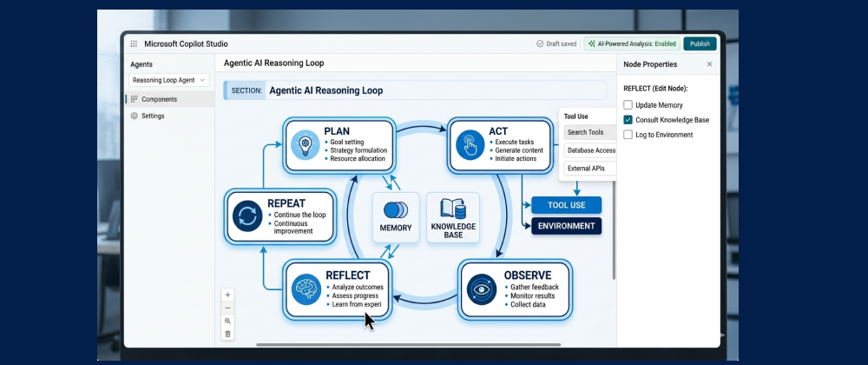Click the MEMORY label
Viewport: 868px width, 365px height.
(x=396, y=228)
